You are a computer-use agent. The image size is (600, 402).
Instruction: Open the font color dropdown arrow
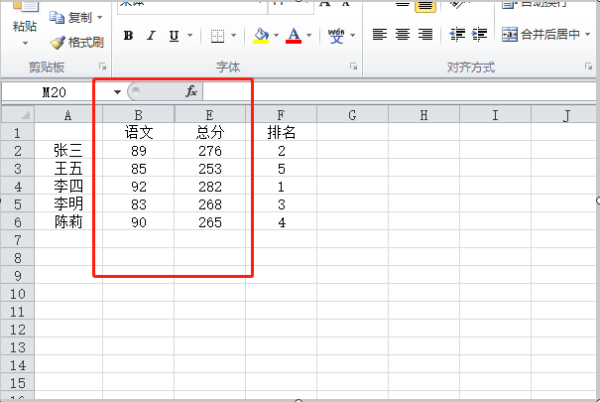(309, 36)
